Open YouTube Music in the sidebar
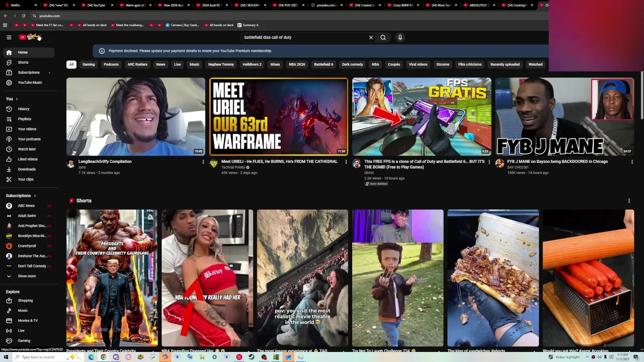Viewport: 644px width, 362px height. click(29, 82)
